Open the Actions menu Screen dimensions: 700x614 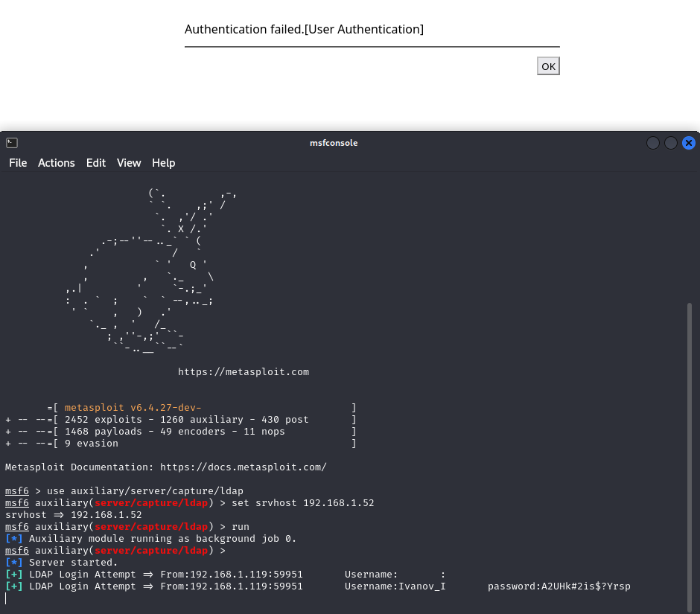click(57, 163)
